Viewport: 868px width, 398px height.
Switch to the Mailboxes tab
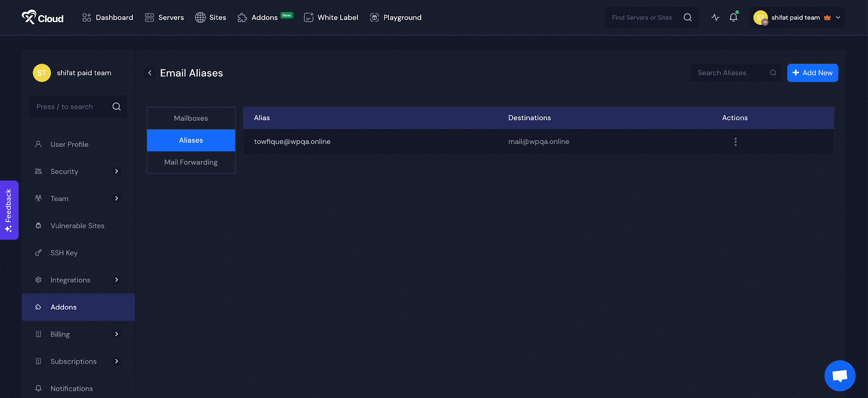(x=191, y=118)
